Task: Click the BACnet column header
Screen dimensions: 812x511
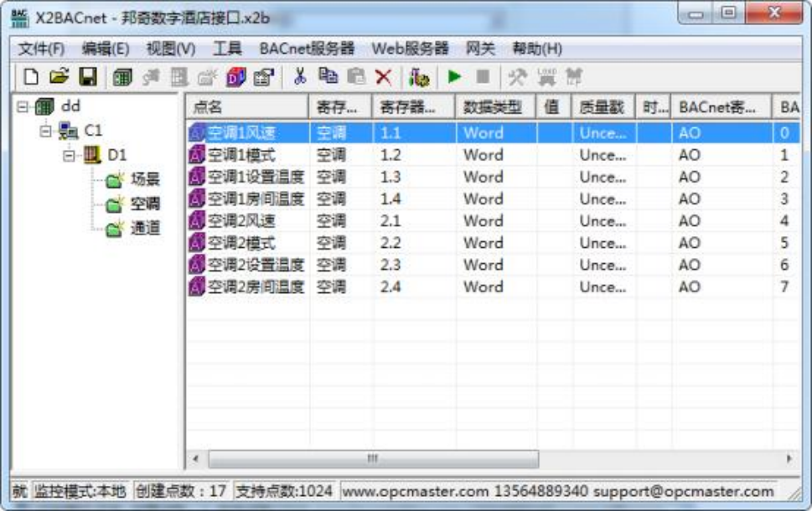Action: (721, 107)
